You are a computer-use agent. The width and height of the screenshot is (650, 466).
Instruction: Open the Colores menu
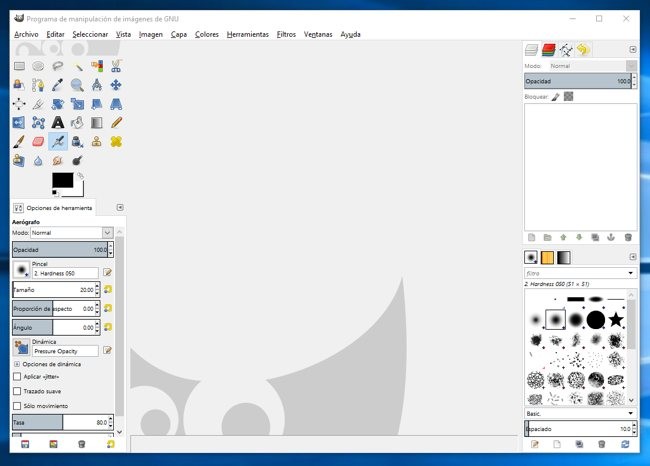[207, 34]
